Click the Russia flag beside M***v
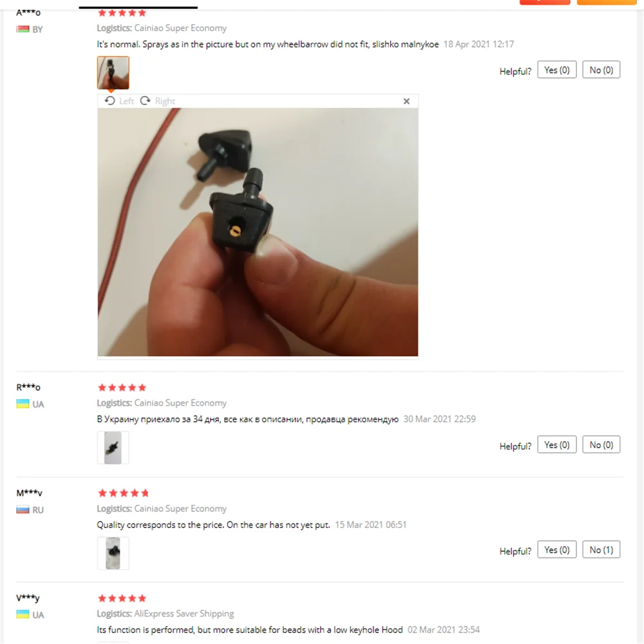The image size is (644, 644). click(x=23, y=509)
